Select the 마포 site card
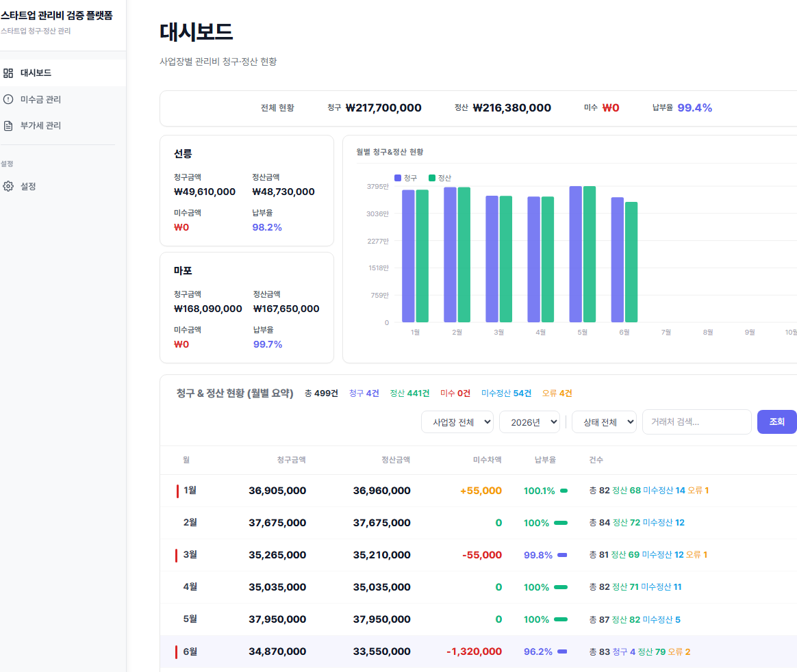Screen dimensions: 797x672 [246, 308]
